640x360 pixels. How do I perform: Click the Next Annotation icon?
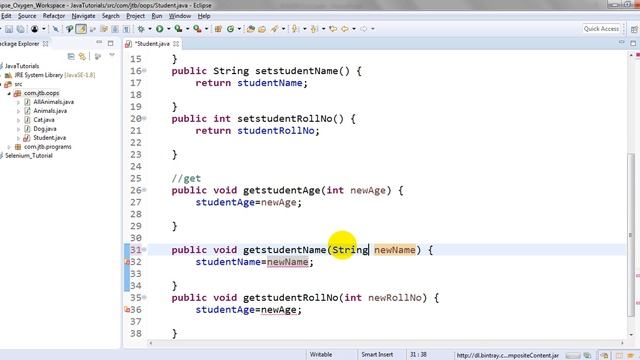click(295, 29)
